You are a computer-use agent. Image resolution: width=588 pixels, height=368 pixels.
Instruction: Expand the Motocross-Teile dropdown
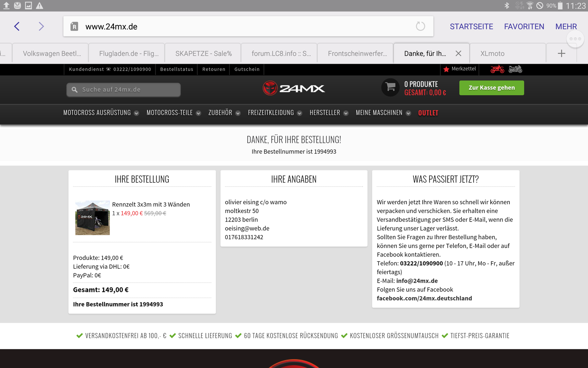[x=173, y=113]
